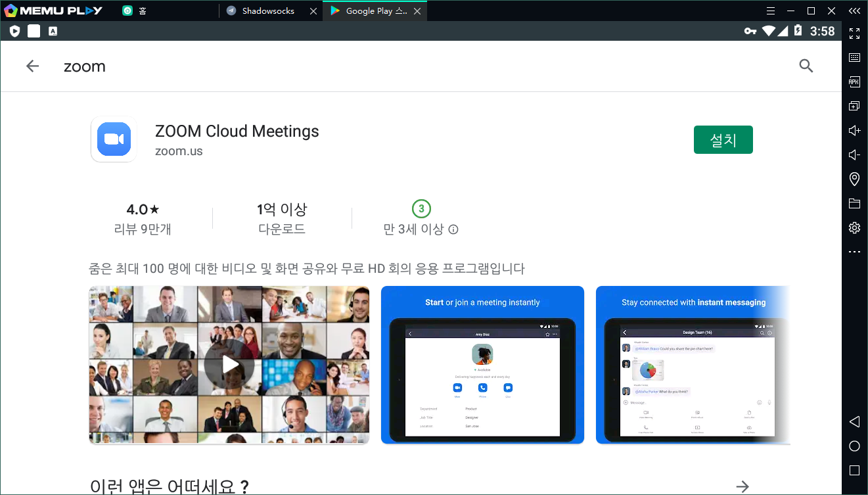
Task: Open the keyboard mapping tool
Action: point(854,58)
